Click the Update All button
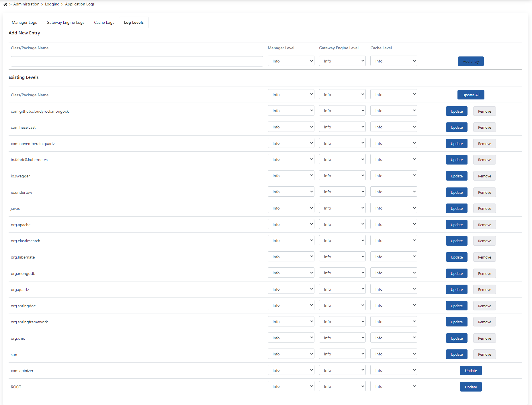The height and width of the screenshot is (405, 532). [471, 95]
